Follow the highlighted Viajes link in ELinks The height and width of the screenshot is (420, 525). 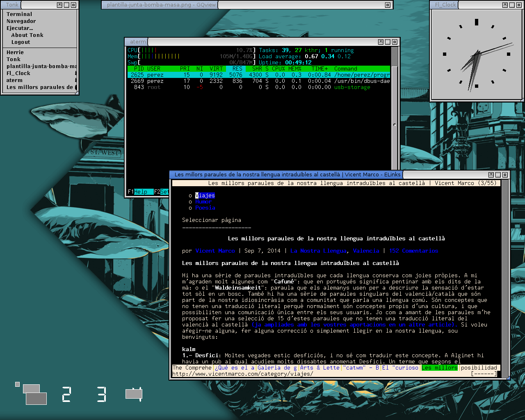(x=205, y=196)
